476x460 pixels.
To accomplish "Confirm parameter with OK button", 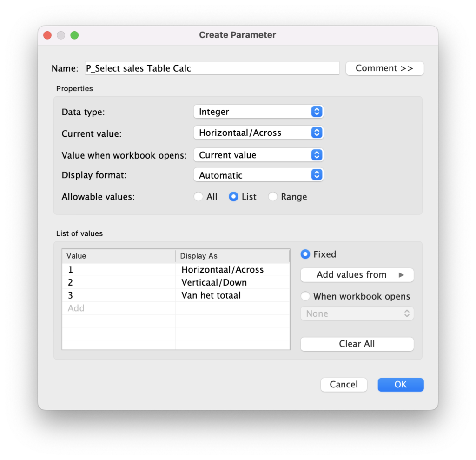I will (400, 385).
